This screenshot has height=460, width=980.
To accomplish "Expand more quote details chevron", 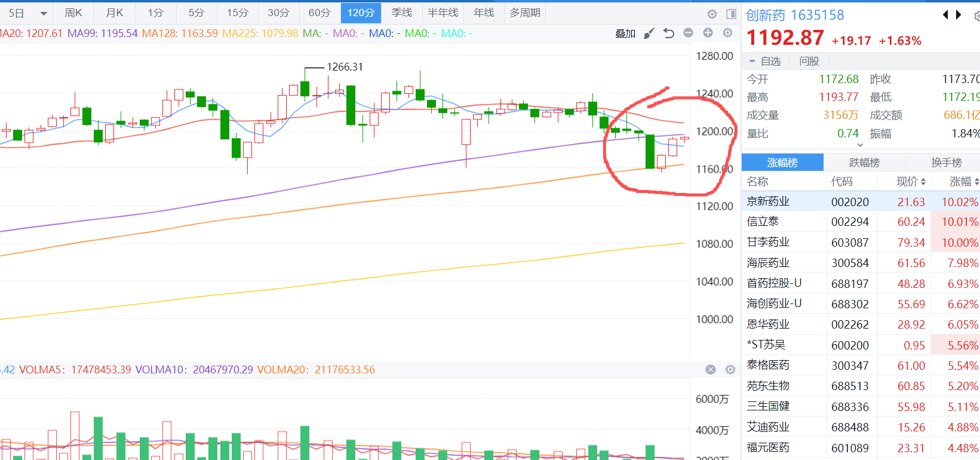I will (860, 145).
